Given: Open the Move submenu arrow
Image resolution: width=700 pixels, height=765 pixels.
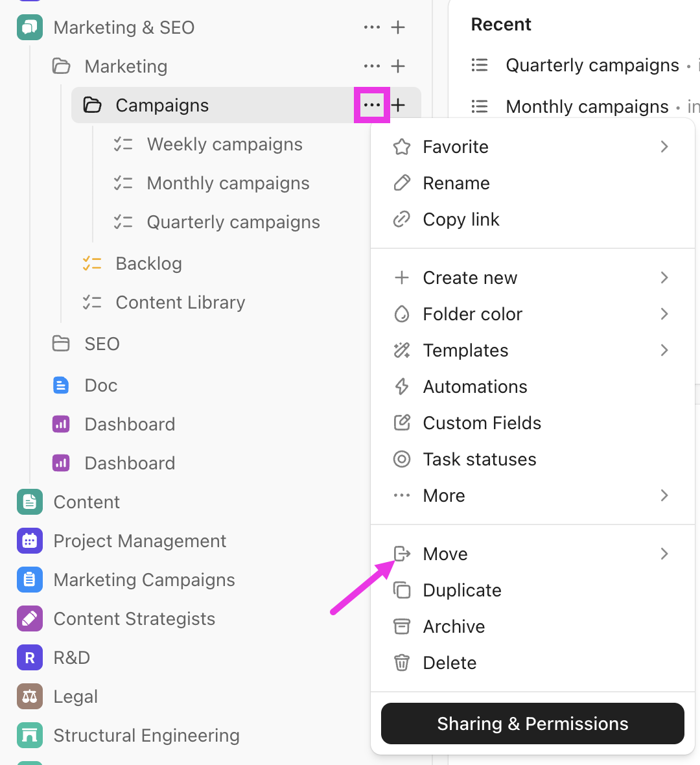Looking at the screenshot, I should (x=664, y=554).
